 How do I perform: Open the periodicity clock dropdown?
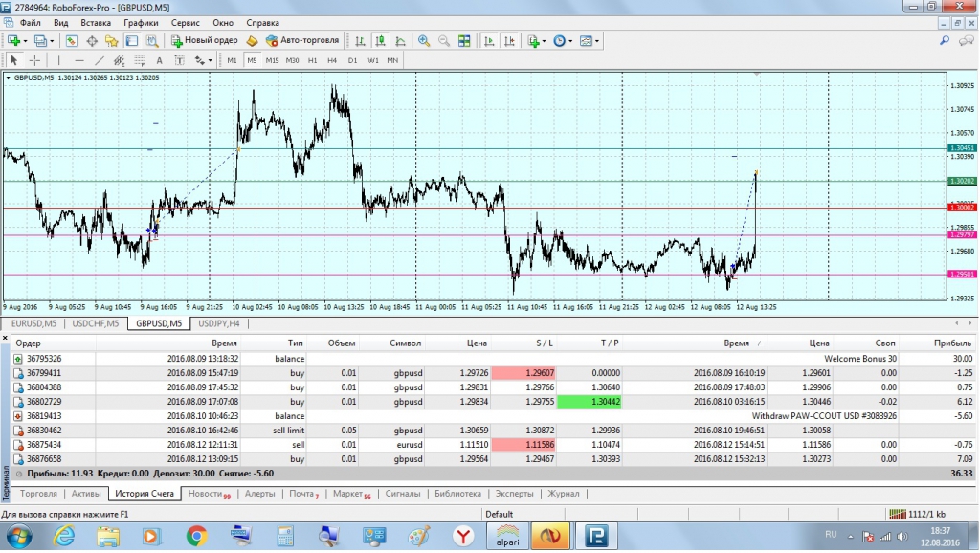(x=562, y=41)
